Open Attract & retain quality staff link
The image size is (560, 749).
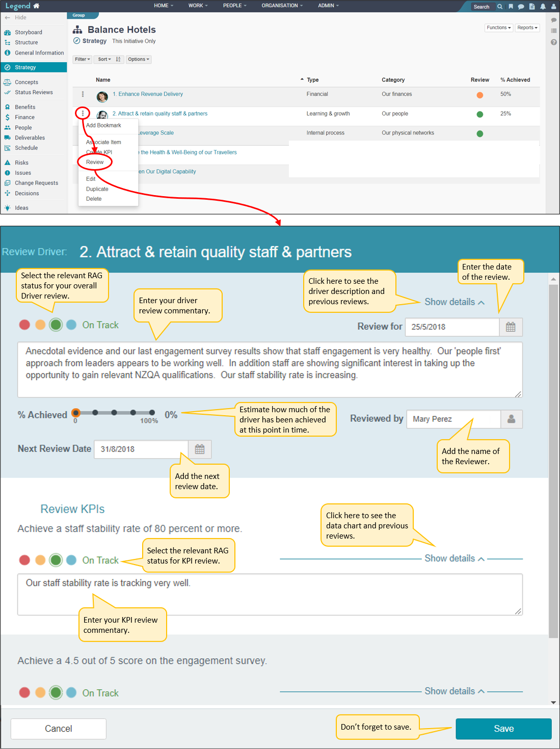point(160,114)
